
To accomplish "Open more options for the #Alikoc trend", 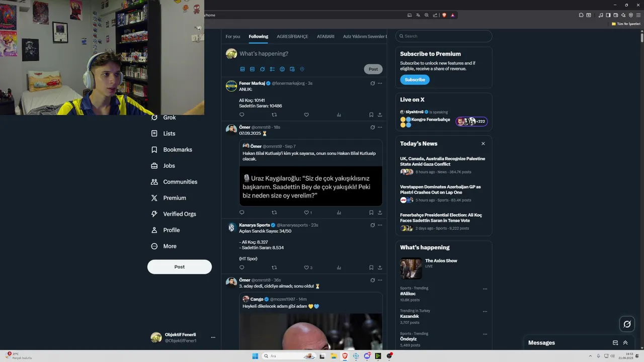I will pyautogui.click(x=485, y=289).
